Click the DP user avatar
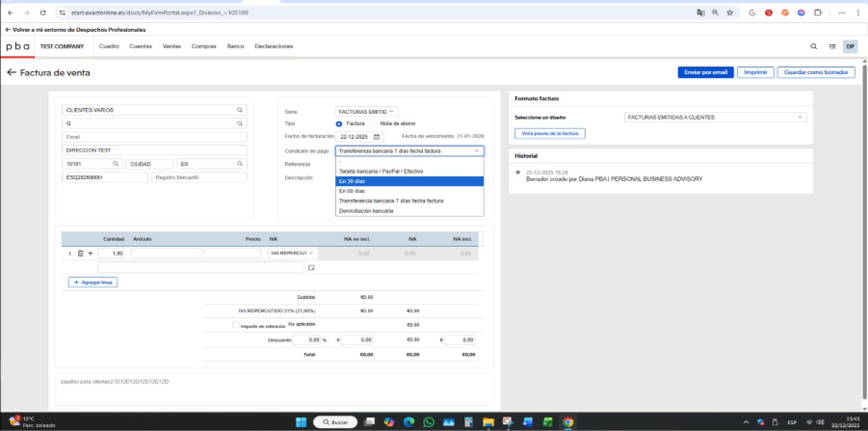The image size is (868, 431). [x=850, y=46]
